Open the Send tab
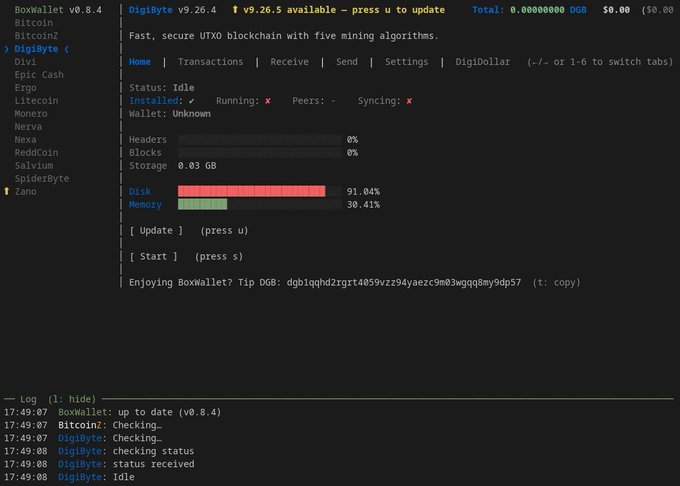The image size is (680, 486). 347,62
